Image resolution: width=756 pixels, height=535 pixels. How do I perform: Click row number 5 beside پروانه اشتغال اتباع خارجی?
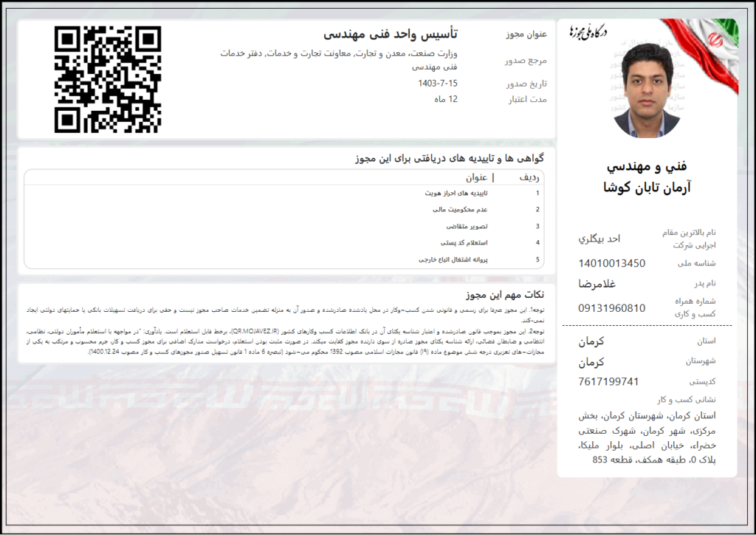click(x=537, y=259)
